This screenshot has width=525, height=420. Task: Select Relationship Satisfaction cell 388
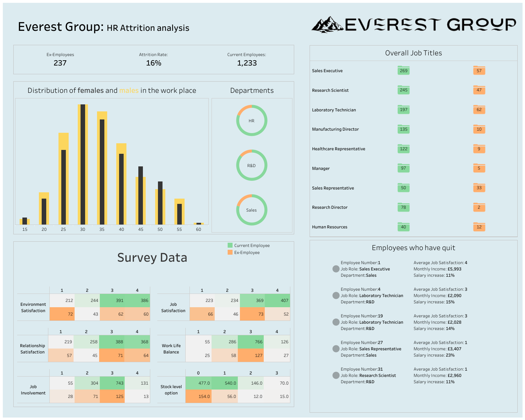click(x=112, y=342)
